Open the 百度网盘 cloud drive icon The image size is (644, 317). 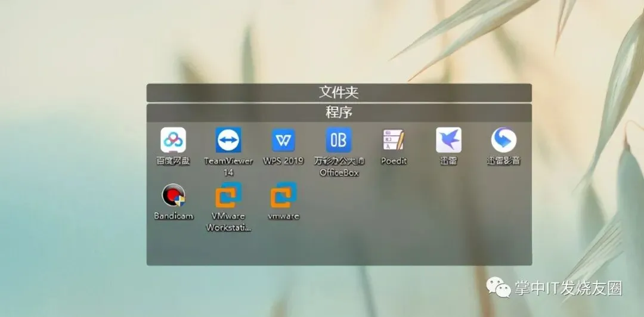click(173, 140)
